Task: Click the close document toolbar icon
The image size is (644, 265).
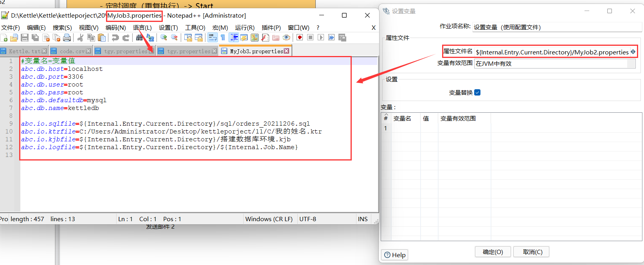Action: (46, 38)
